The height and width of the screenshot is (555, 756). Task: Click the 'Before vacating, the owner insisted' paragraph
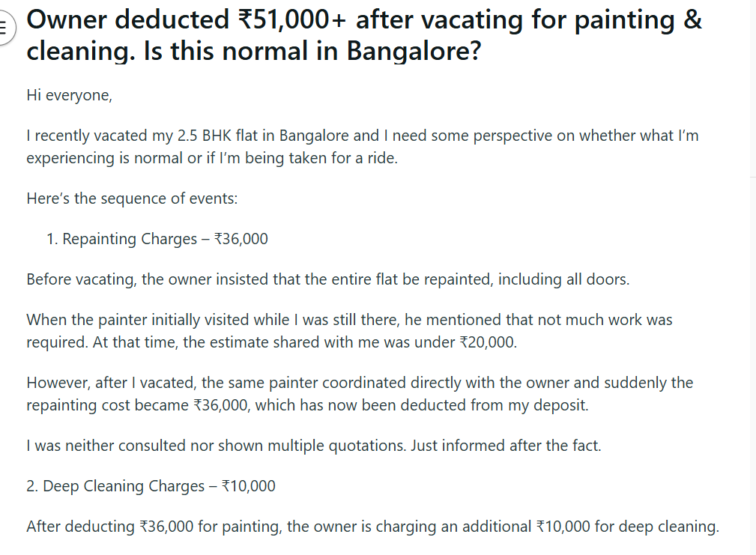click(328, 279)
